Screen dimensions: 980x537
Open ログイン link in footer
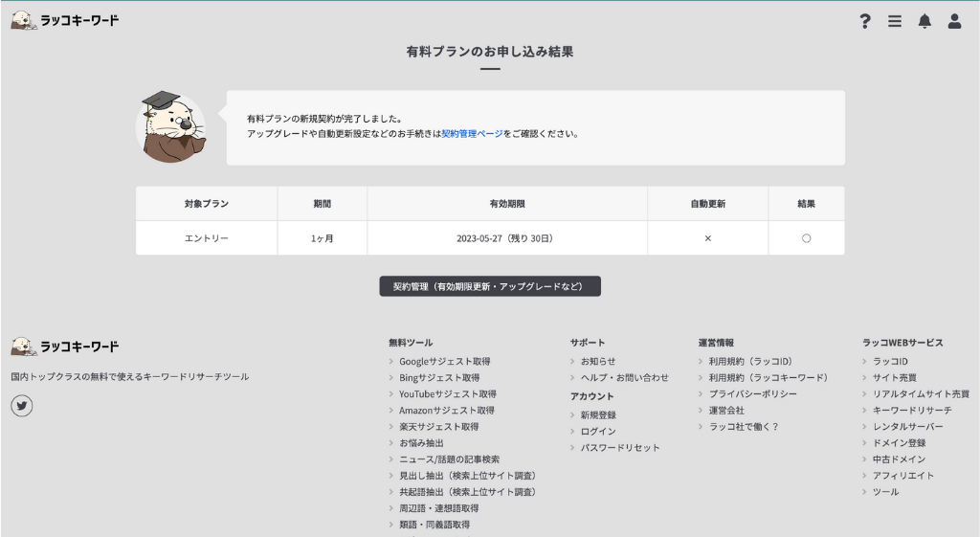coord(598,432)
